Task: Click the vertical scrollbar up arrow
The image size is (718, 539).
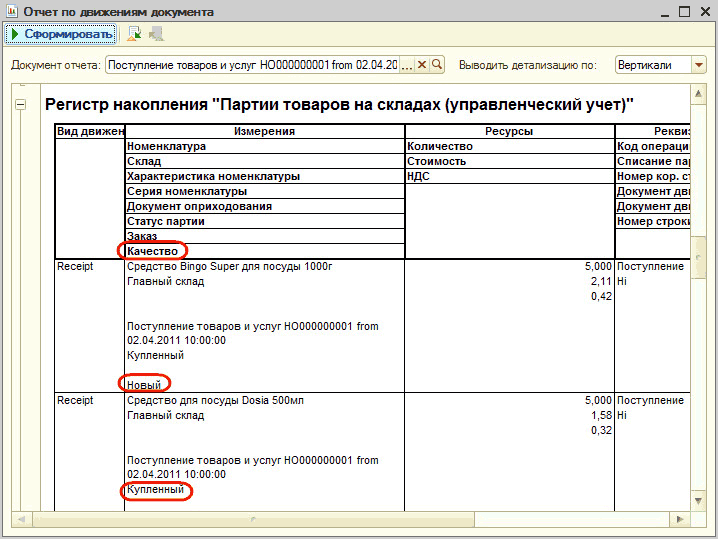Action: point(698,93)
